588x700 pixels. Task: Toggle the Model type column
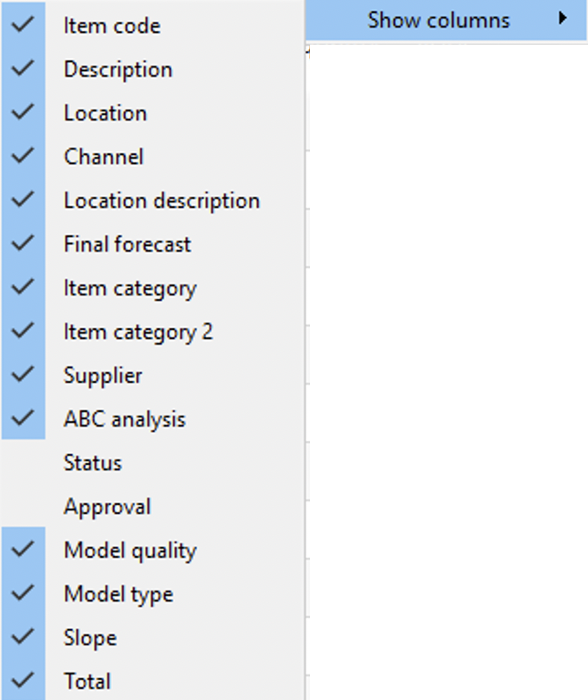118,594
